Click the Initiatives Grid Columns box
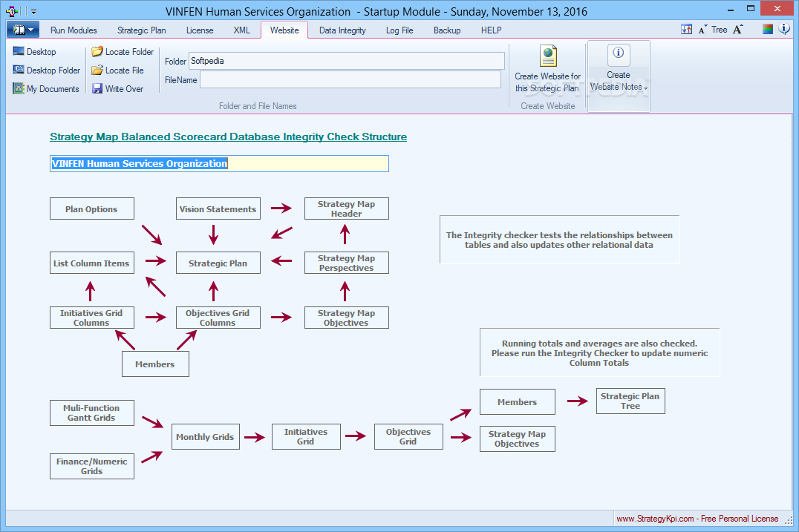 click(x=92, y=317)
